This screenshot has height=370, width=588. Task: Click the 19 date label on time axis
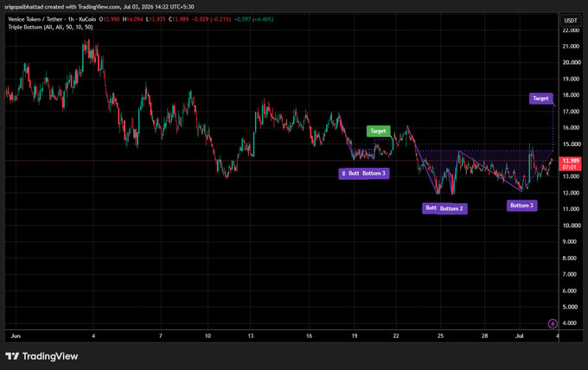[355, 336]
